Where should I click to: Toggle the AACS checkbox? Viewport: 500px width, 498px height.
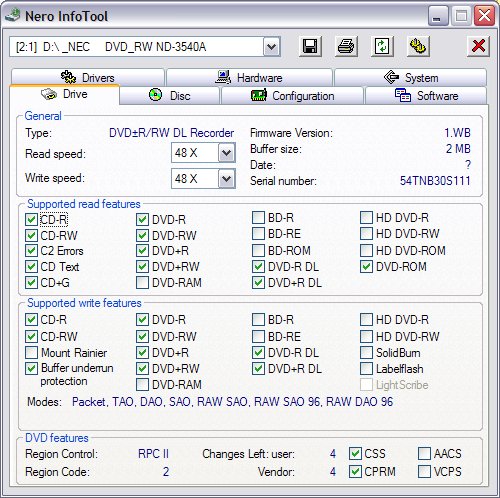pyautogui.click(x=424, y=453)
